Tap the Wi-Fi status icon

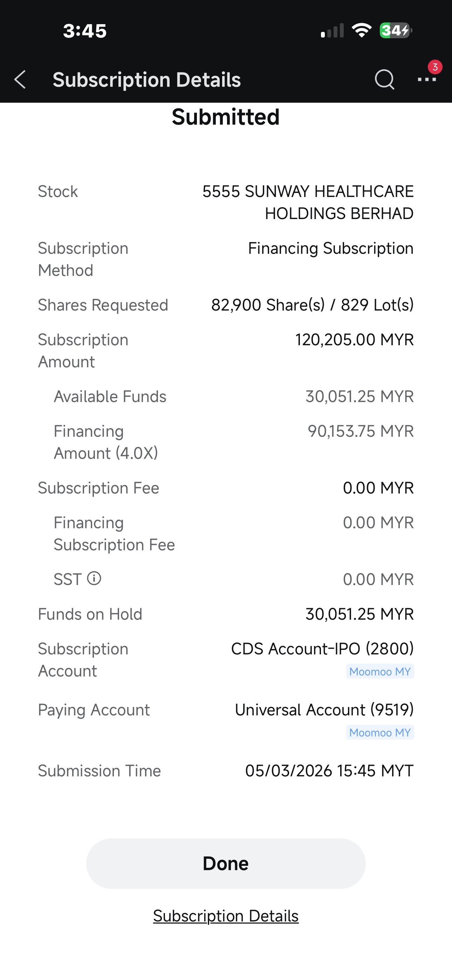(x=362, y=30)
